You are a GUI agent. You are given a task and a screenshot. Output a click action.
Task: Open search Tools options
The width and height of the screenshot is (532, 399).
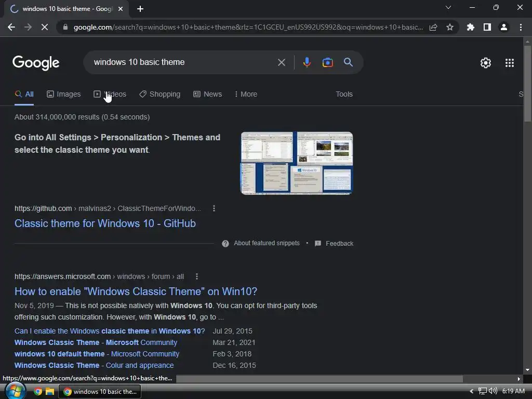(344, 95)
